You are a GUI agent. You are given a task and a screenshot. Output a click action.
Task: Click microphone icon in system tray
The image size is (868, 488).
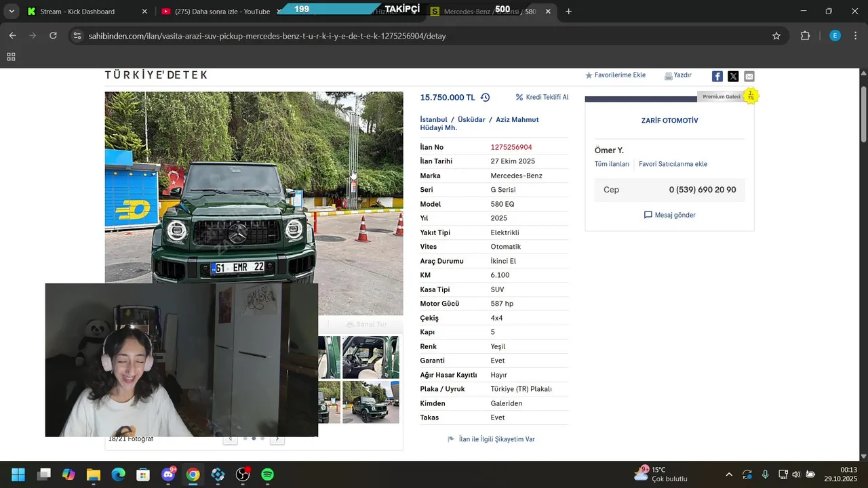pyautogui.click(x=765, y=474)
